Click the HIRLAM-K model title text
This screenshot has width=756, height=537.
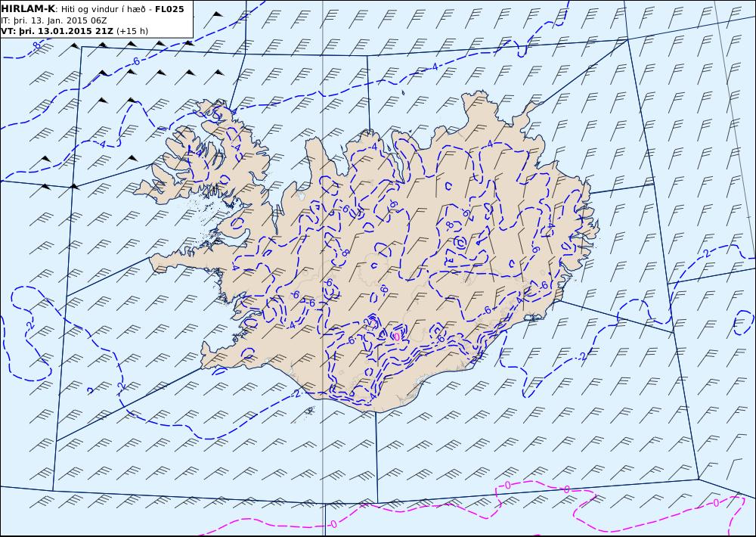tap(28, 9)
